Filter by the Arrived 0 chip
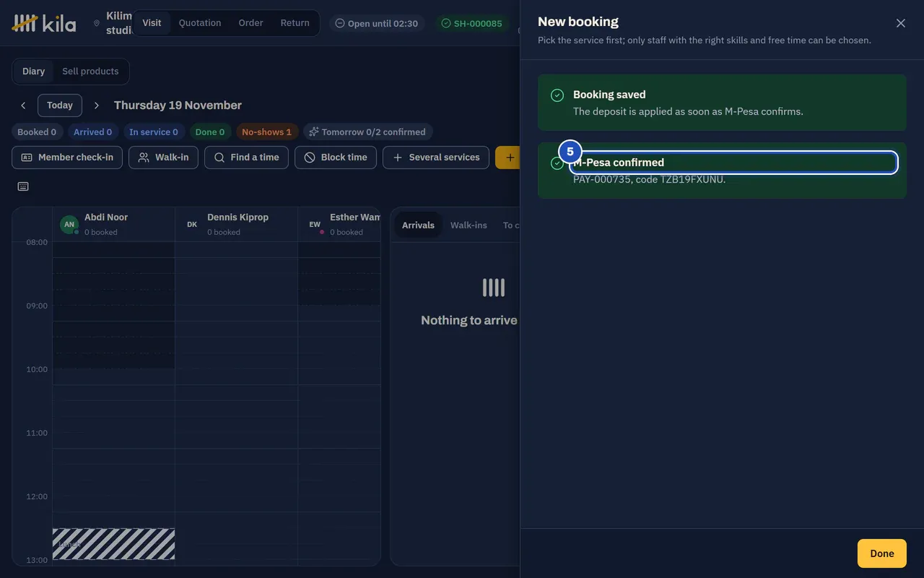Screen dimensions: 924x578 pos(92,132)
